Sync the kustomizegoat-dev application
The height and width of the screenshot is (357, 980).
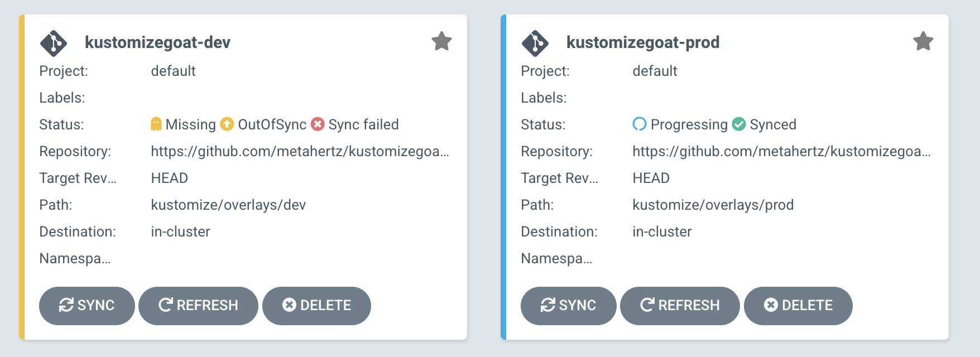pyautogui.click(x=87, y=306)
